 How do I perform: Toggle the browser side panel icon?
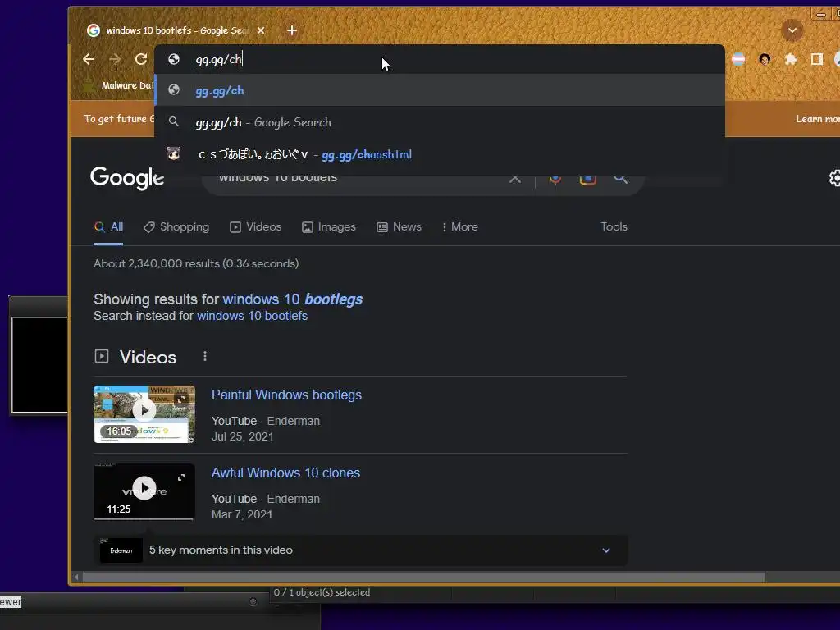(x=816, y=59)
